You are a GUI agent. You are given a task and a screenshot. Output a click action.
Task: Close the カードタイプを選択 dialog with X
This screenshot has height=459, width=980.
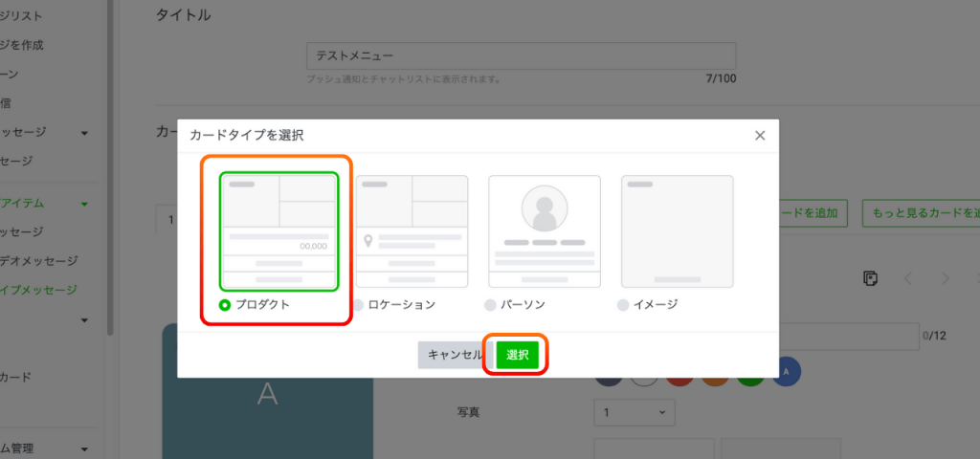760,136
